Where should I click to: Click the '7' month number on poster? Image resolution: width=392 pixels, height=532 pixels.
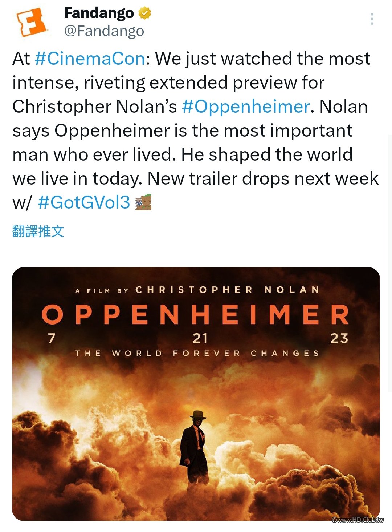click(52, 338)
